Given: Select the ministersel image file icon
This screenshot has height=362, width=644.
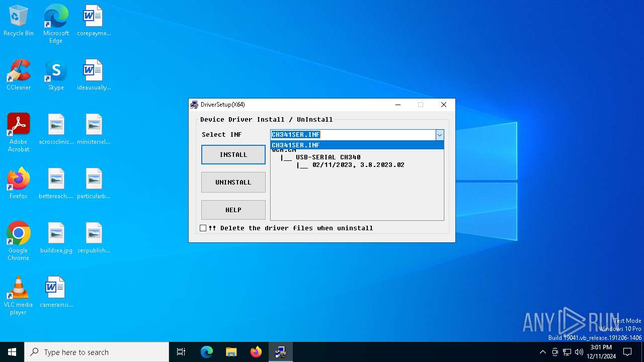Looking at the screenshot, I should 94,130.
